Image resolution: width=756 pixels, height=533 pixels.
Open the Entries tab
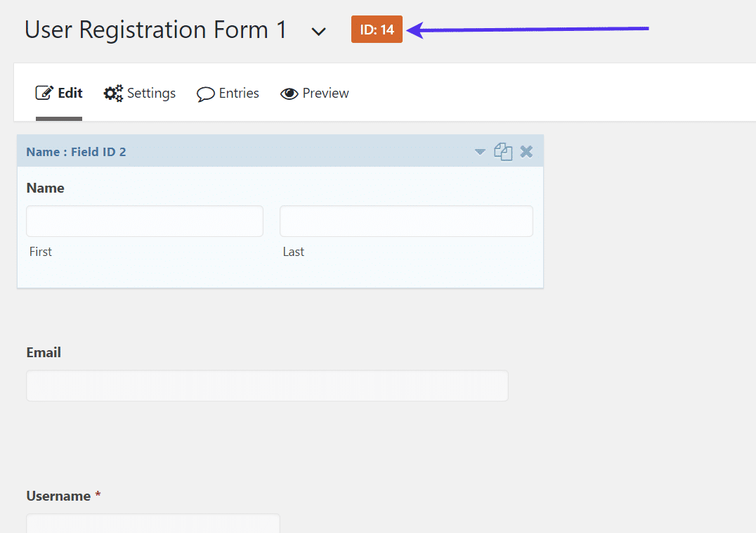pos(239,93)
